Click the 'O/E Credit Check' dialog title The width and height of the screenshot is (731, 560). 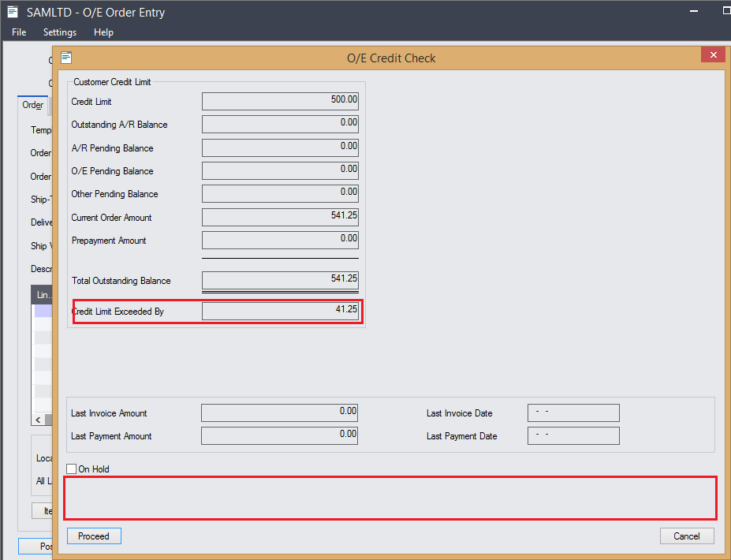click(x=391, y=58)
